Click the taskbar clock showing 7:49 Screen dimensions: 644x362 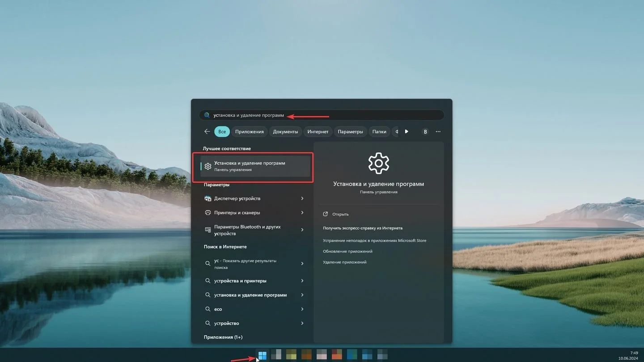coord(634,353)
